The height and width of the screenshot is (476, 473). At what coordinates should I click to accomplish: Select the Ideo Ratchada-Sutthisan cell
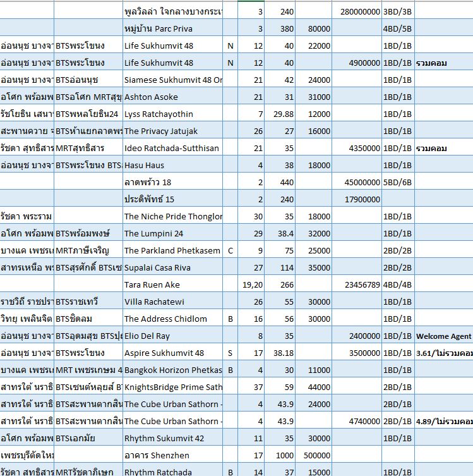(173, 148)
